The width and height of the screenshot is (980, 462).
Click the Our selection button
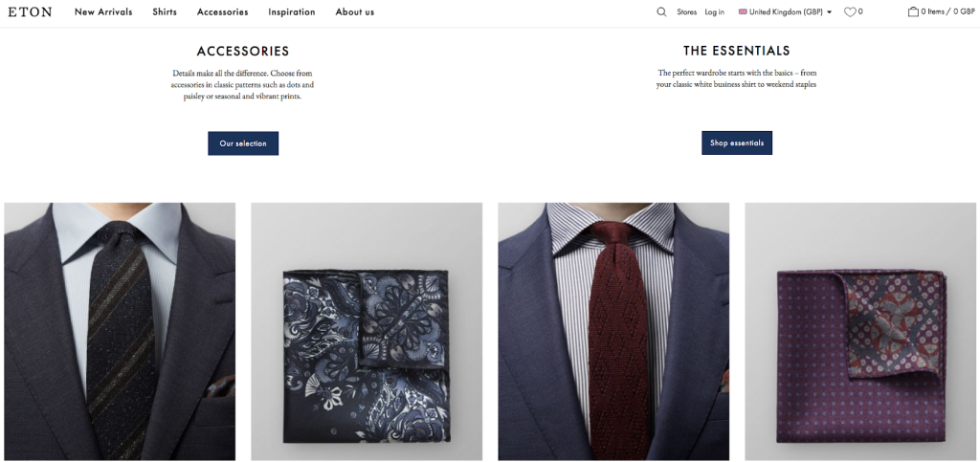pos(243,143)
